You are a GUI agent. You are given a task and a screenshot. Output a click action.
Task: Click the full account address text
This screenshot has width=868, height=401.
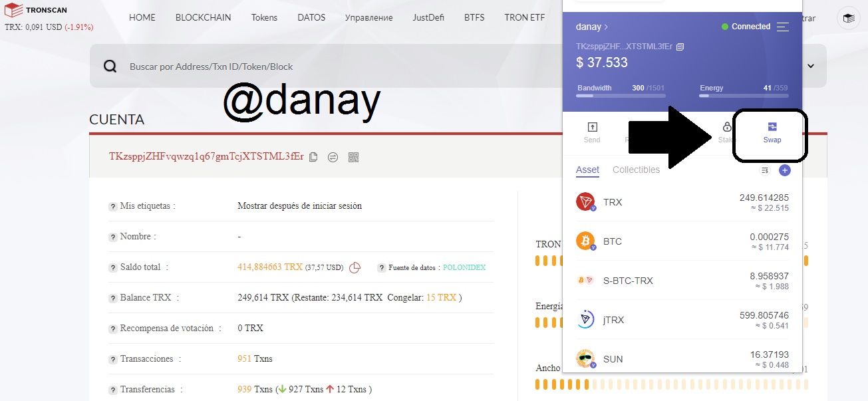point(206,156)
